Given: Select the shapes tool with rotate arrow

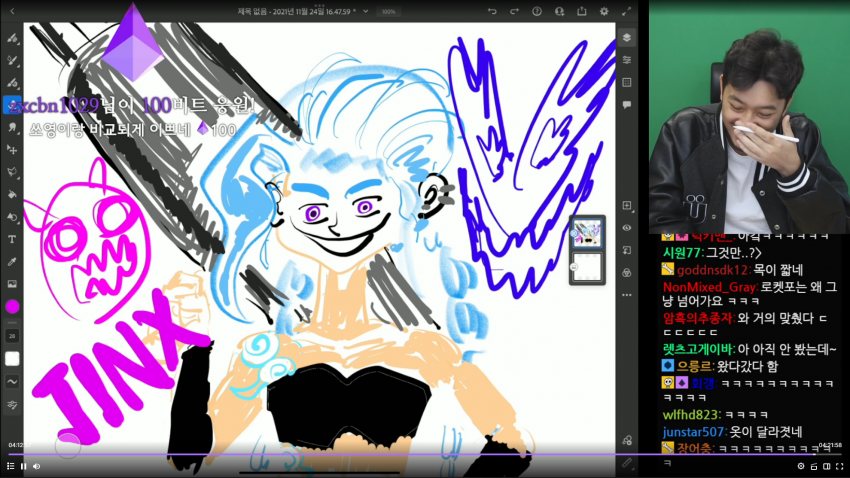Looking at the screenshot, I should (x=12, y=217).
